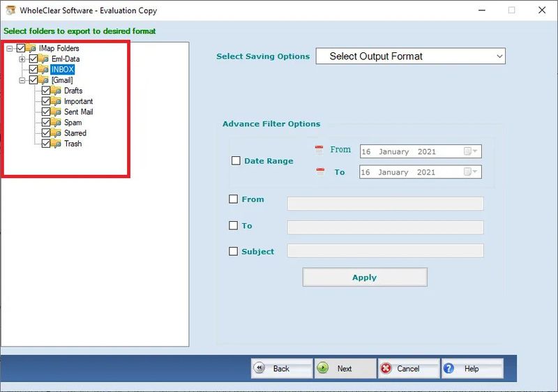Select the Spam tree label
This screenshot has width=558, height=392.
(73, 122)
